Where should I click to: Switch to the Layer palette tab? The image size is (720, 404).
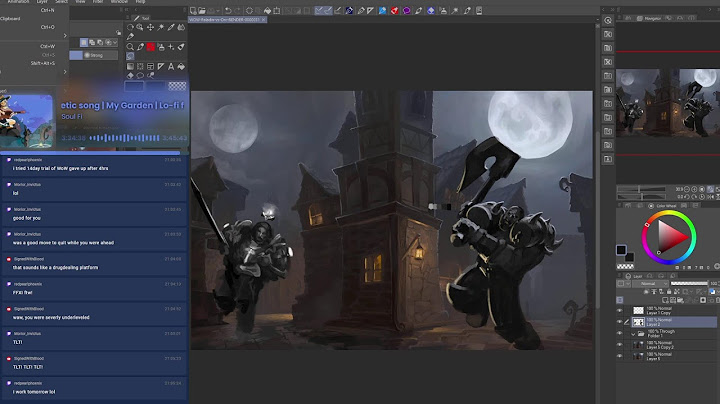click(634, 276)
